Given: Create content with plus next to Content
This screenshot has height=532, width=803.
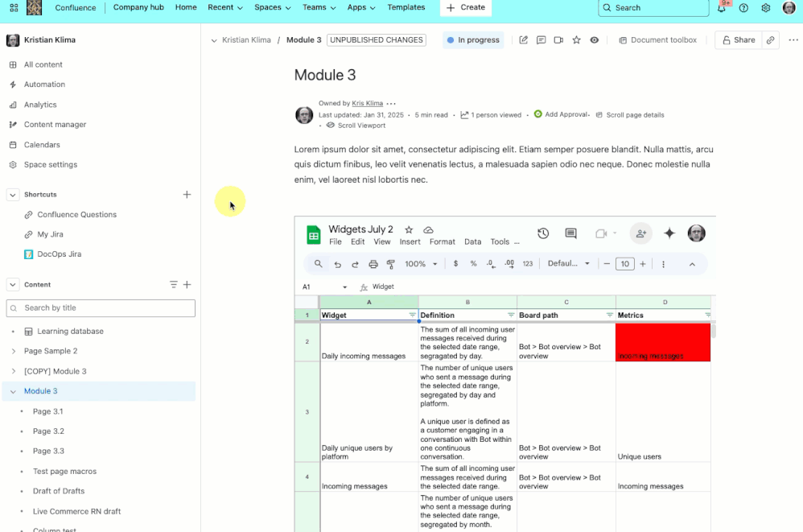Looking at the screenshot, I should click(x=187, y=285).
